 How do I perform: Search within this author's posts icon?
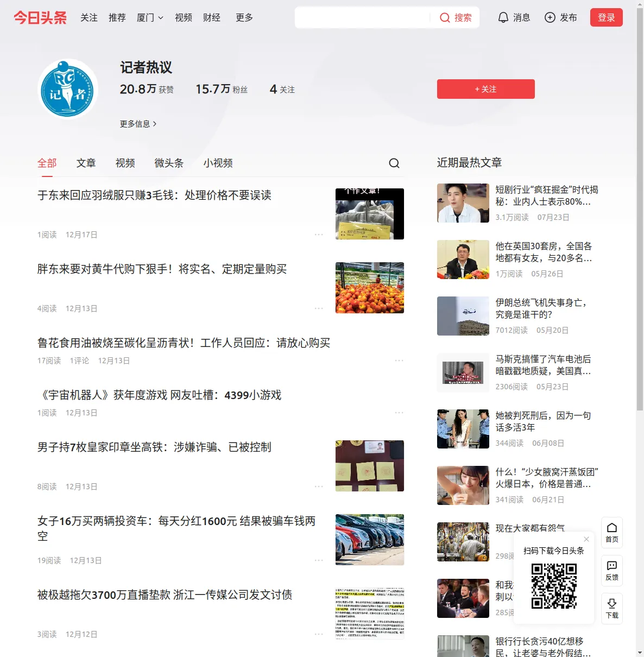click(x=394, y=163)
